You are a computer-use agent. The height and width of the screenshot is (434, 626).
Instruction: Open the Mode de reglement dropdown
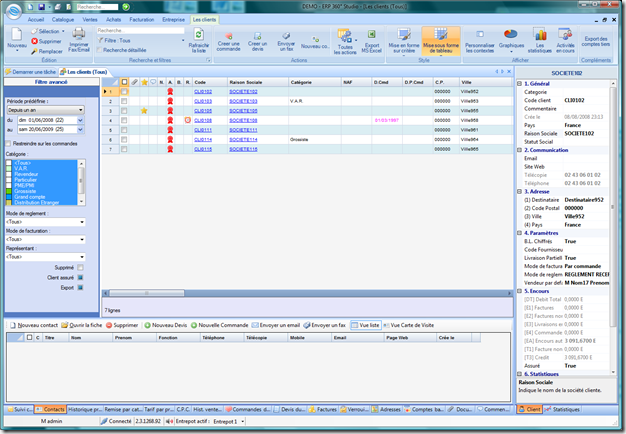(x=46, y=222)
